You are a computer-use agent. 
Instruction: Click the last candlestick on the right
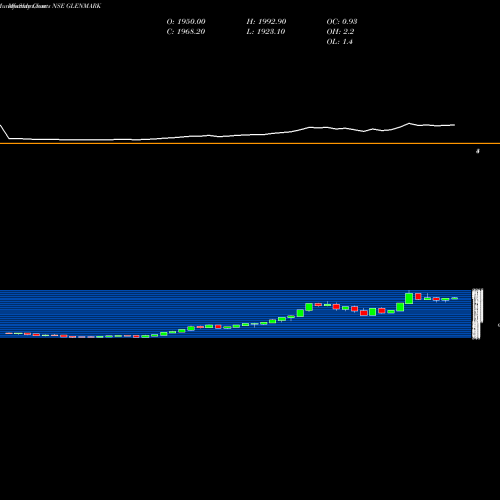point(455,298)
